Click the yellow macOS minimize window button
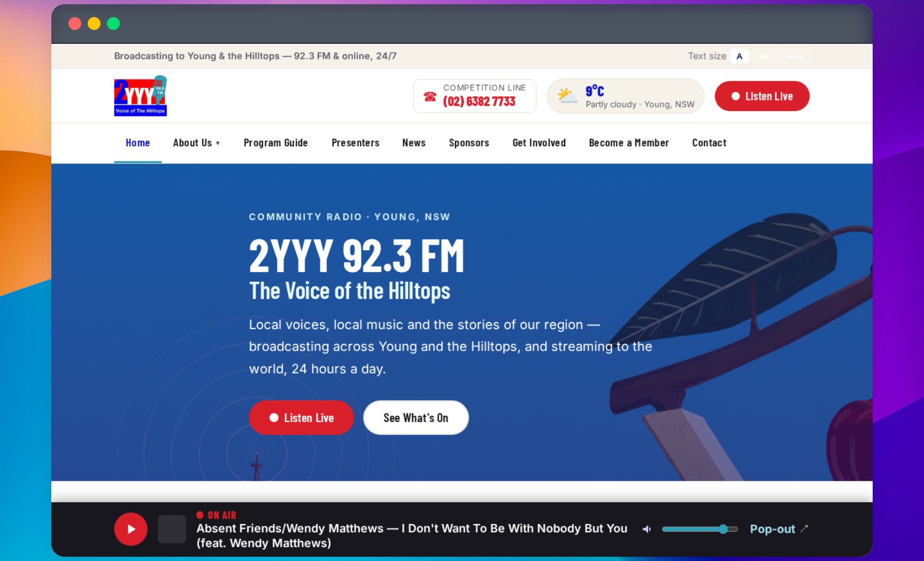Viewport: 924px width, 561px height. pos(94,24)
